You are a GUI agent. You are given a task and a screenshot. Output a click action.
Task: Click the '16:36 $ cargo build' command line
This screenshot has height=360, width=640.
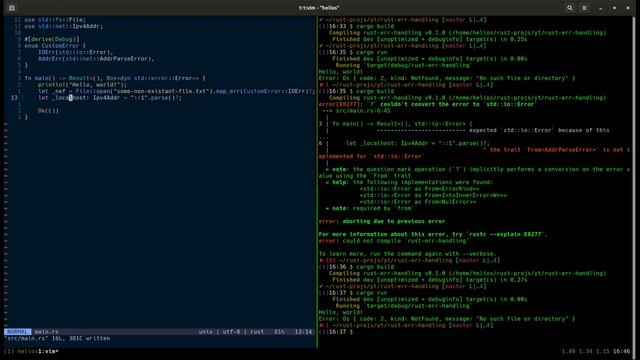[356, 267]
